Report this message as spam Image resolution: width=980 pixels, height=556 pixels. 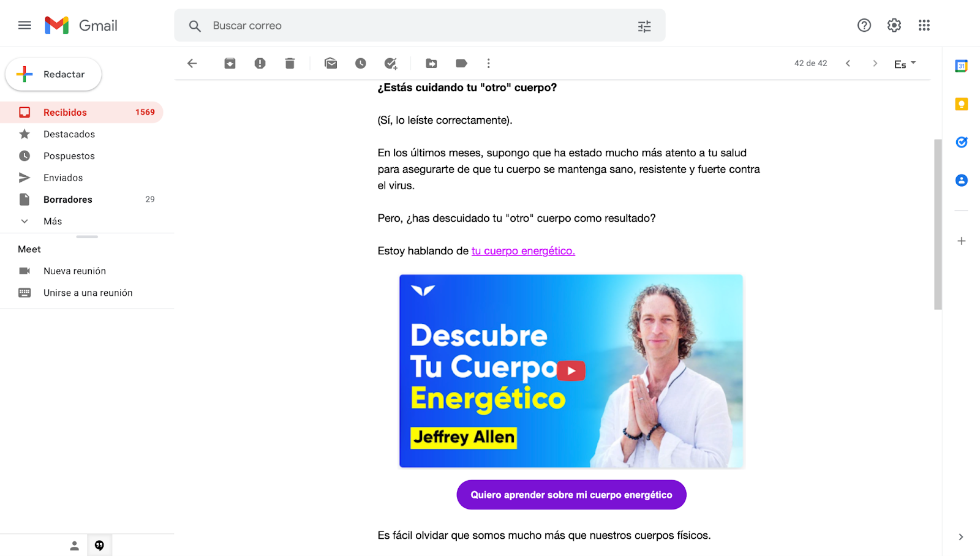(260, 63)
